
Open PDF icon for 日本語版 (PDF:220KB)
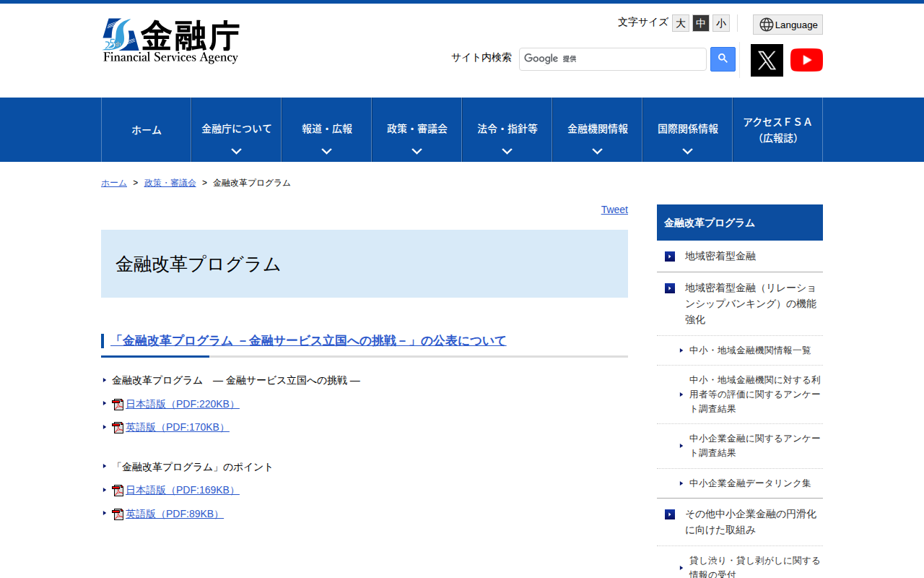[118, 405]
